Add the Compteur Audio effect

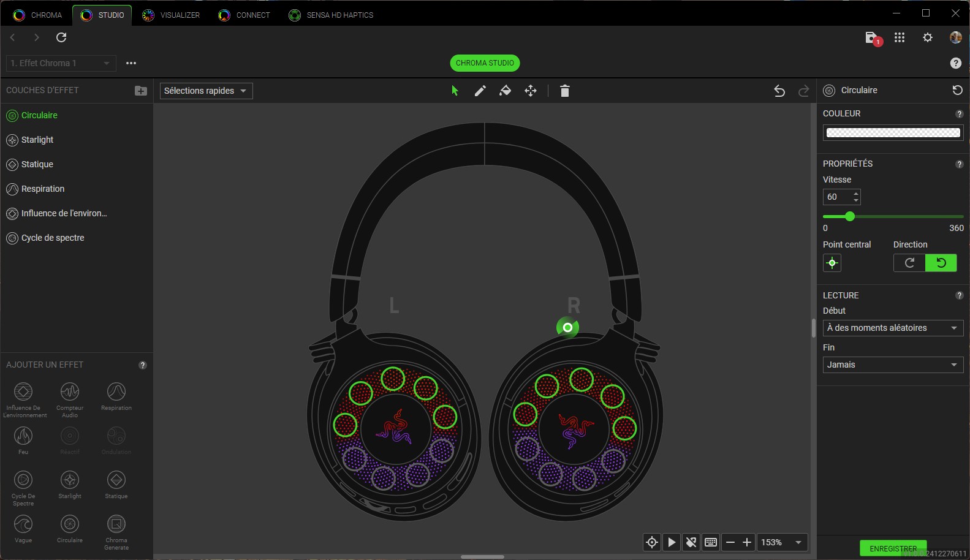[70, 399]
